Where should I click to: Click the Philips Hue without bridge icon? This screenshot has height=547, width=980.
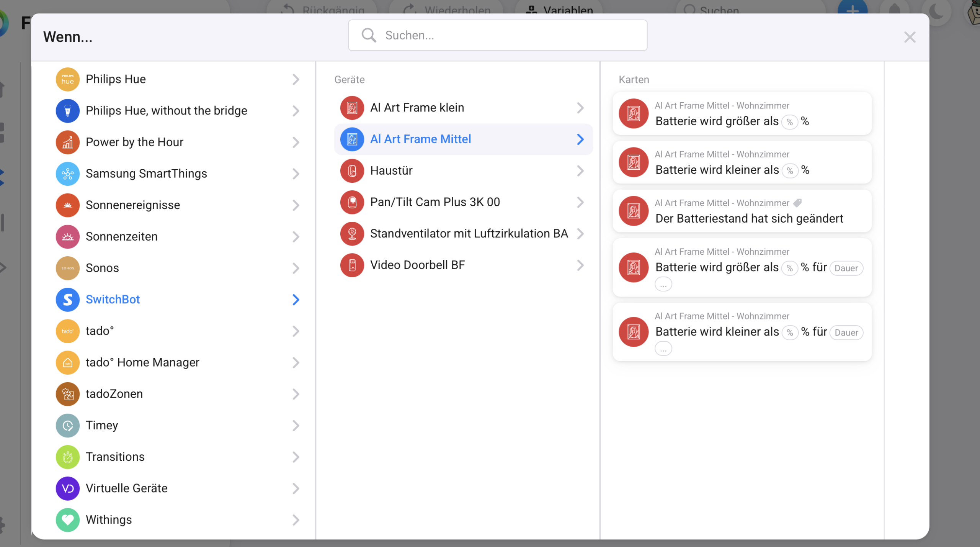[68, 111]
